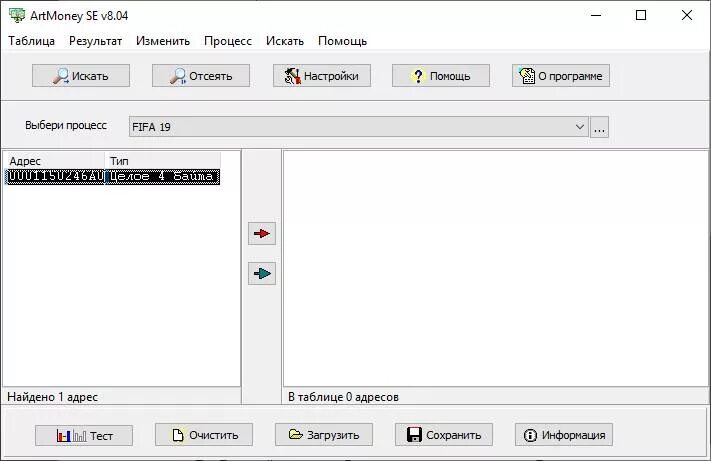Click the Тест button

point(84,435)
